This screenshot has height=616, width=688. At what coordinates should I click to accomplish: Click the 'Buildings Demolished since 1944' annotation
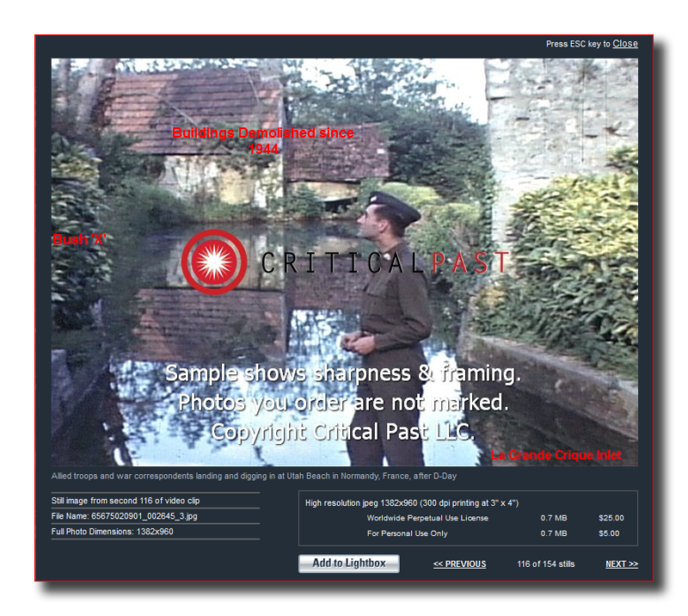[x=262, y=140]
